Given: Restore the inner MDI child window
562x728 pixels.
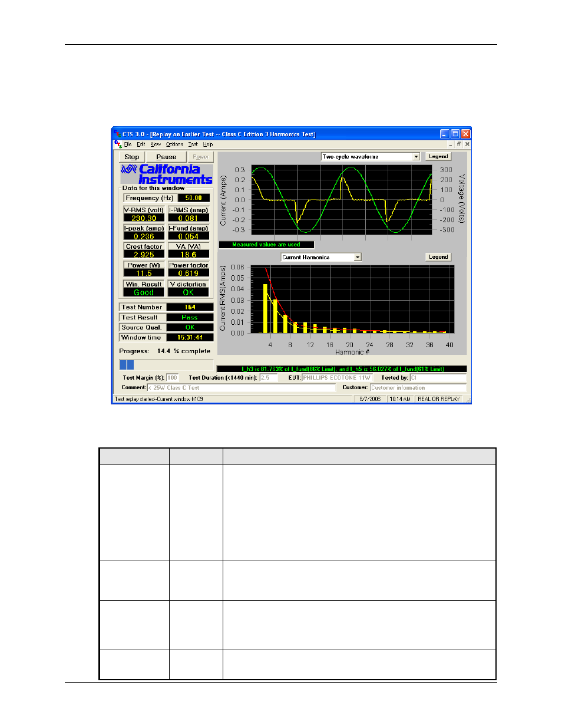Looking at the screenshot, I should coord(459,144).
